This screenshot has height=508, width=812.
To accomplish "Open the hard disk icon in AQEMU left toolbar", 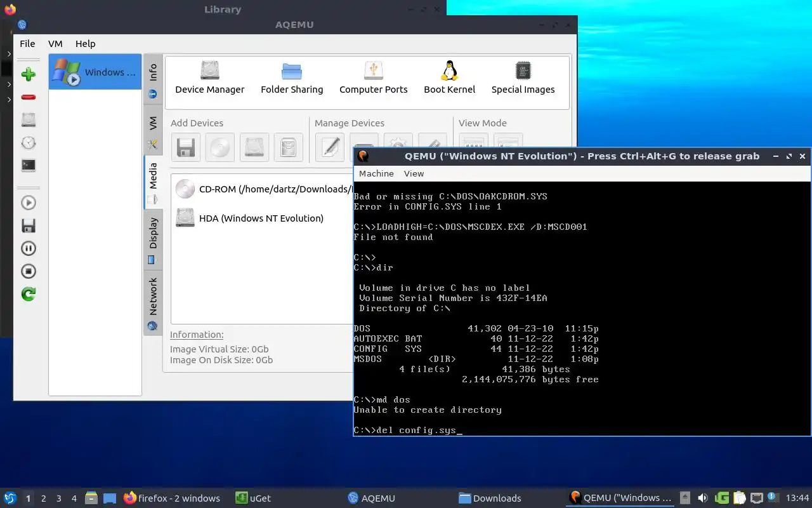I will click(29, 119).
